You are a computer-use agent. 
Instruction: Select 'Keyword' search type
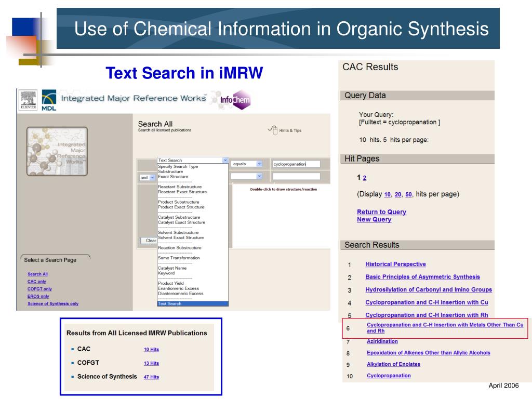tap(166, 273)
